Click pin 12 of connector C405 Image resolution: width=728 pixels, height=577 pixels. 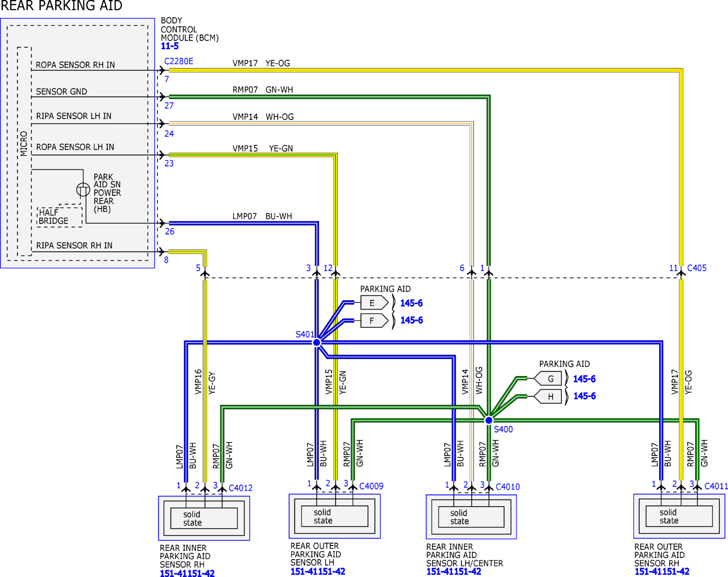(x=328, y=268)
